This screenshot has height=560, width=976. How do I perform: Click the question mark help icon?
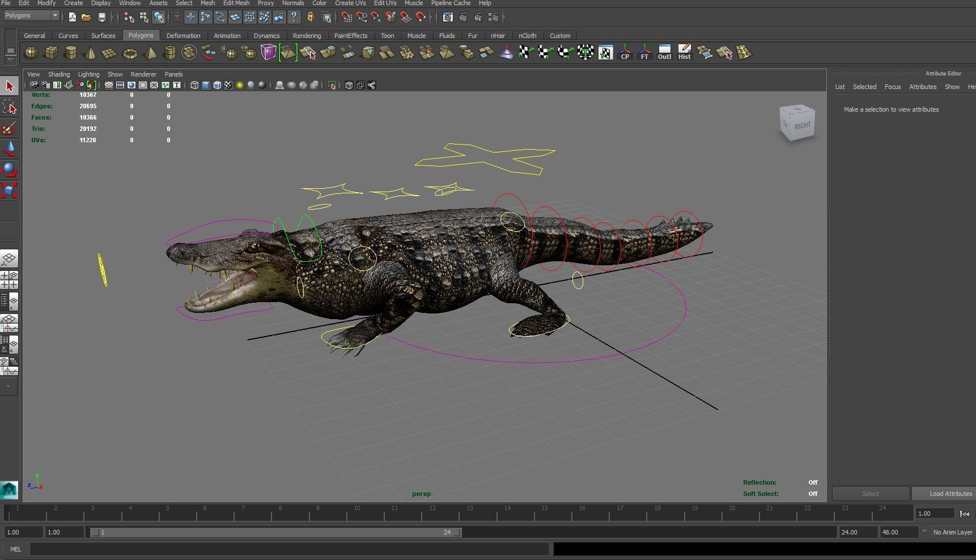point(294,17)
